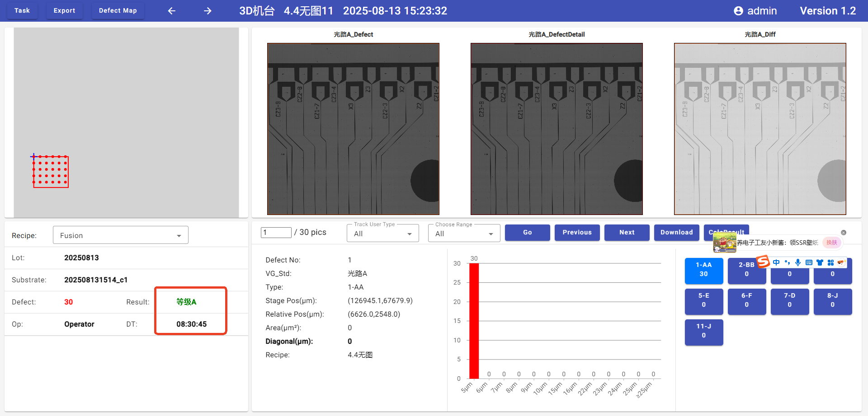Image resolution: width=868 pixels, height=416 pixels.
Task: Click the Next button
Action: pyautogui.click(x=627, y=232)
